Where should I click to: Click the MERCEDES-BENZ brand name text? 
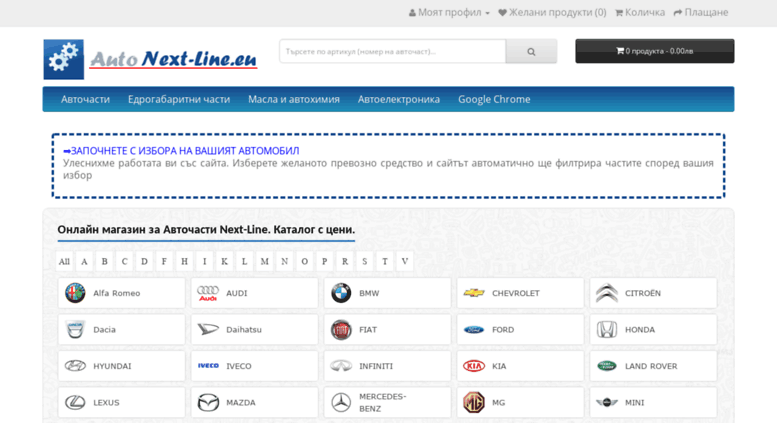[383, 403]
